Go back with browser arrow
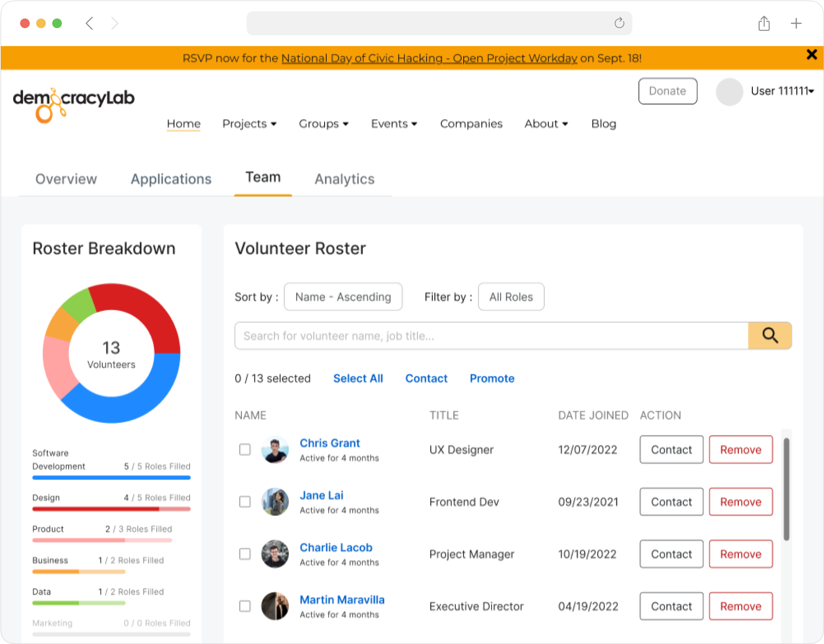Viewport: 824px width, 644px height. click(90, 23)
